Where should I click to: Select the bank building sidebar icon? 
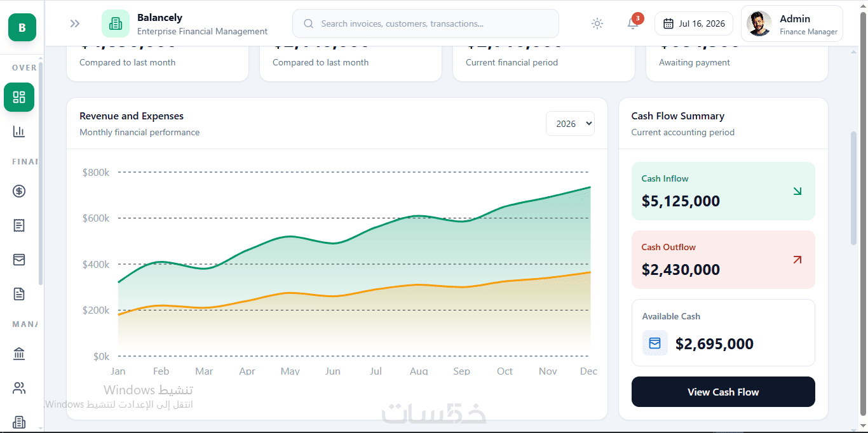[x=19, y=354]
